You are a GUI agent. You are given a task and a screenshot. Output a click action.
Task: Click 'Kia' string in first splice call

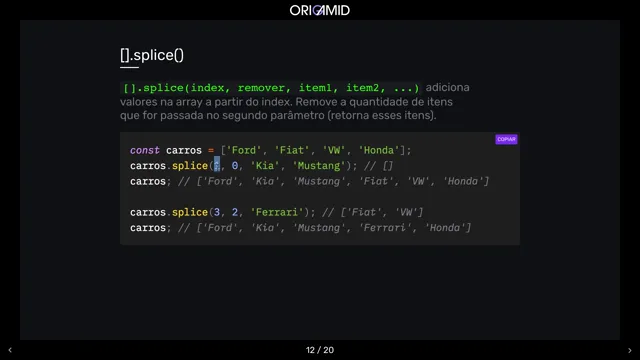pyautogui.click(x=265, y=166)
